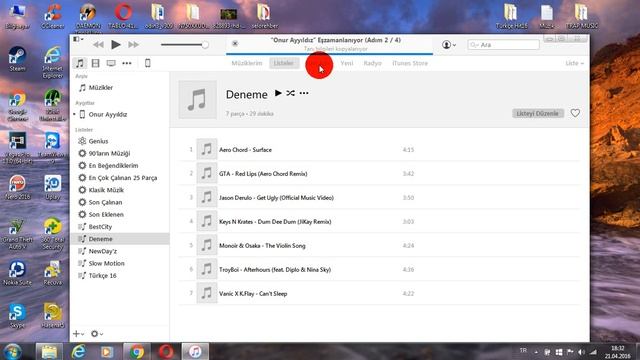Image resolution: width=640 pixels, height=360 pixels.
Task: Open more media types ellipsis
Action: point(127,63)
